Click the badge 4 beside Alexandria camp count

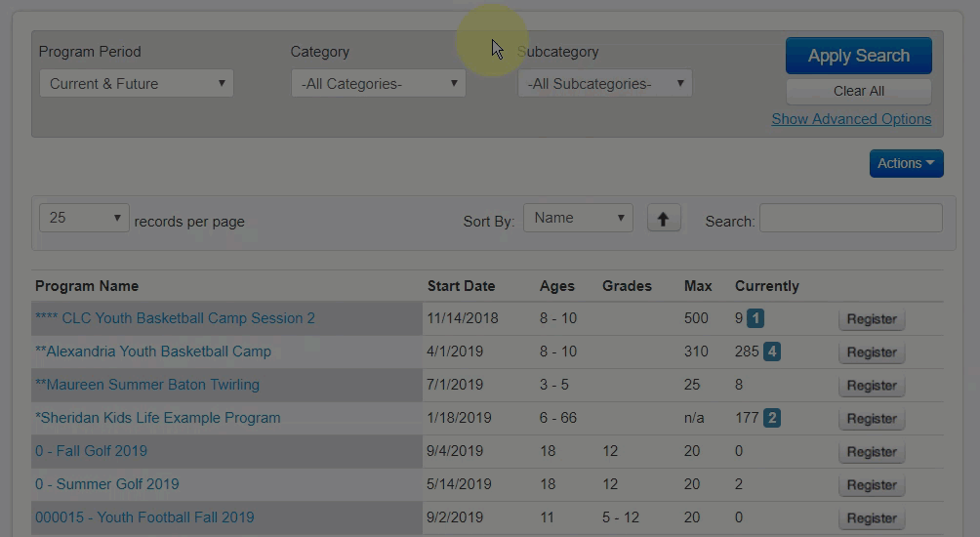771,351
